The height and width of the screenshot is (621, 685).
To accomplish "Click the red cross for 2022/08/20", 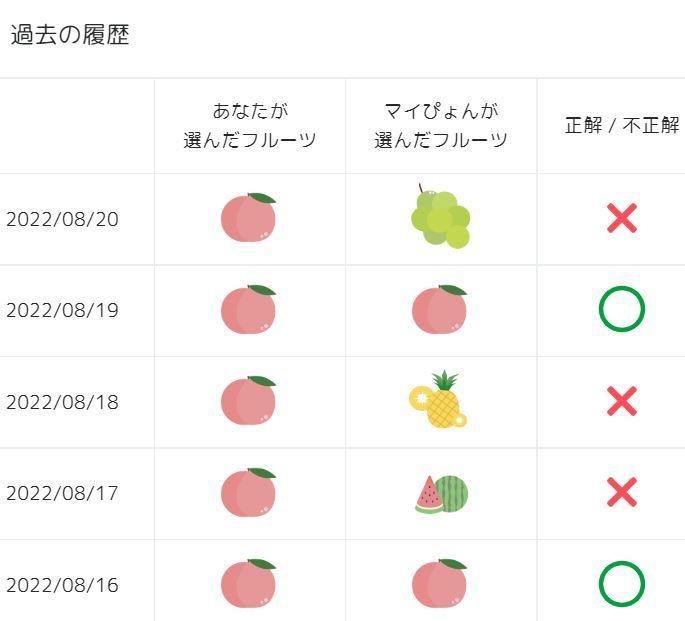I will coord(622,218).
